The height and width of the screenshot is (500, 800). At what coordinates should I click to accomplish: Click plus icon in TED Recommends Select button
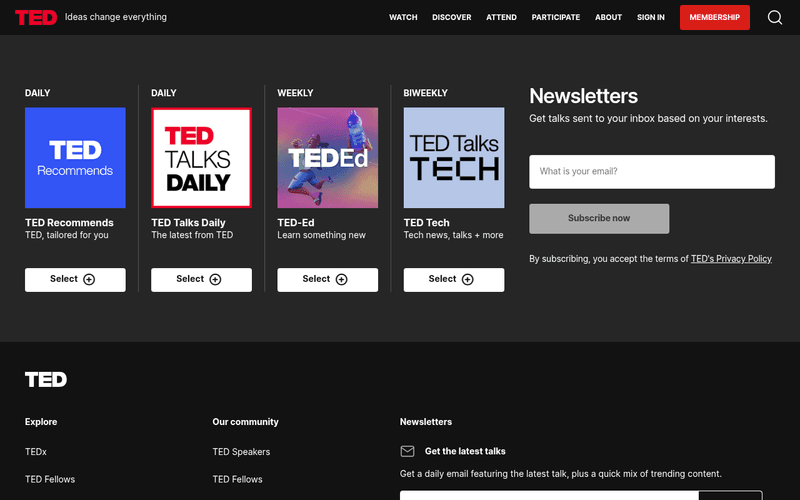pyautogui.click(x=89, y=280)
